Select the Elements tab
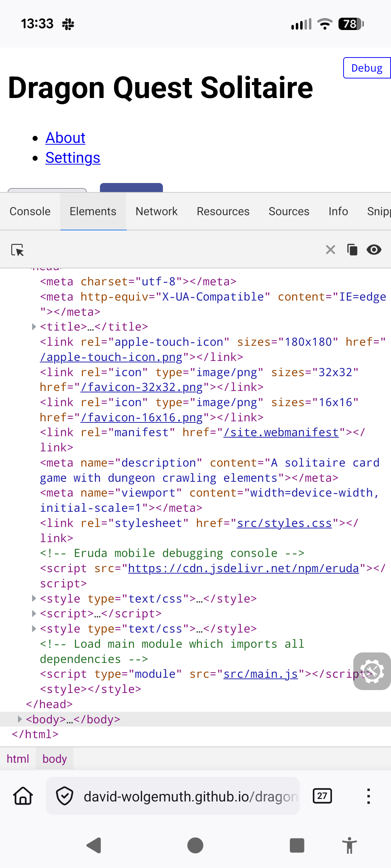The image size is (391, 868). [93, 211]
